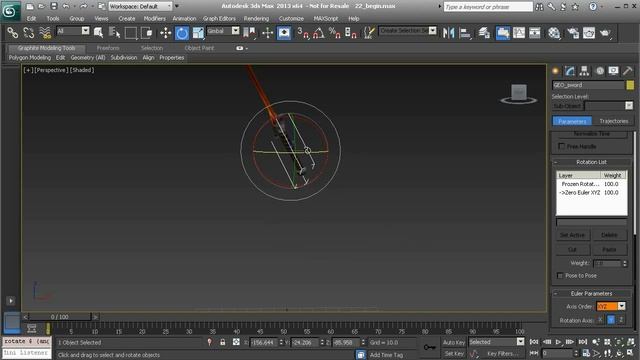Click the Mirror tool icon
The height and width of the screenshot is (360, 640).
pos(449,33)
